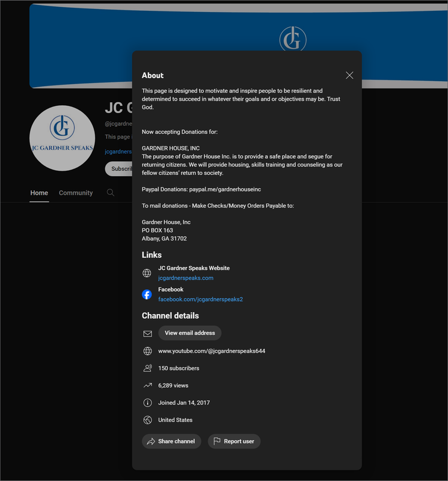Click the JC Gardner Speaks channel avatar
Image resolution: width=448 pixels, height=481 pixels.
point(63,138)
